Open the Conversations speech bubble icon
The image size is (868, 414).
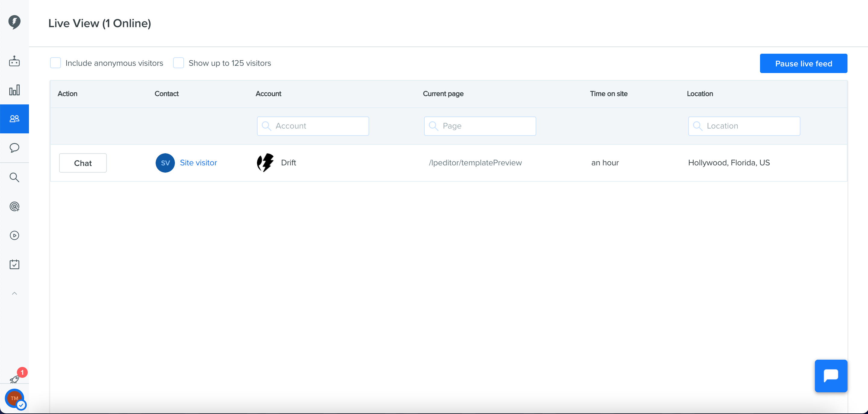[14, 148]
